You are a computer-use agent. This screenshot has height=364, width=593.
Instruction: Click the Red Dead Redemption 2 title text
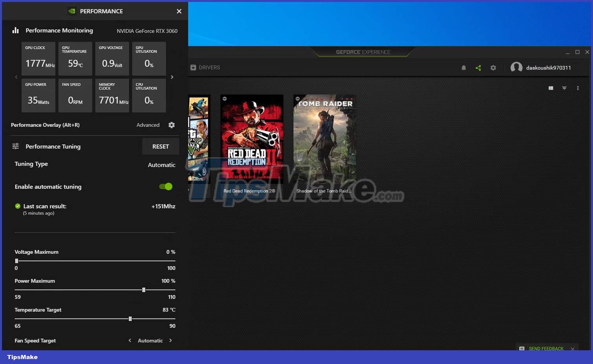(249, 191)
